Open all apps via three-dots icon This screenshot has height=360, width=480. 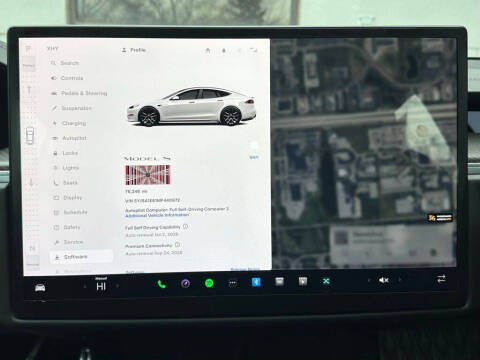[233, 283]
